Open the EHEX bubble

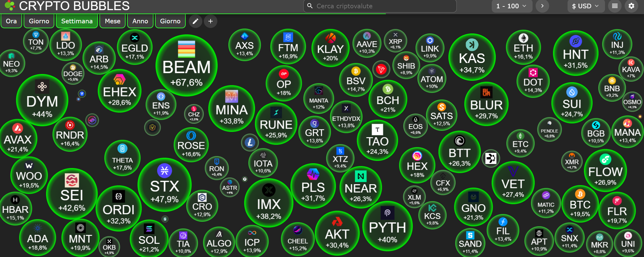[x=119, y=91]
